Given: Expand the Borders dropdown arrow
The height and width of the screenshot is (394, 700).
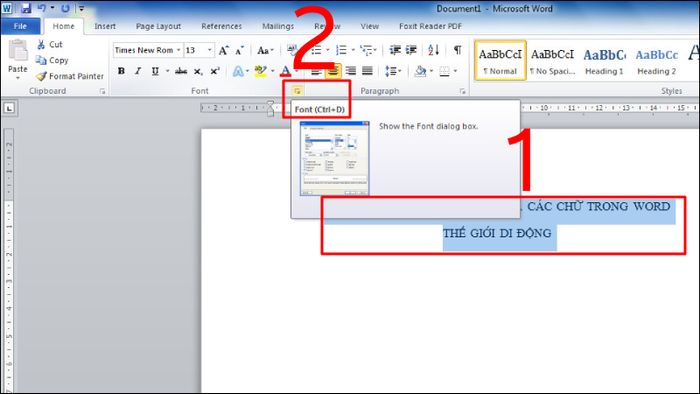Looking at the screenshot, I should coord(455,71).
